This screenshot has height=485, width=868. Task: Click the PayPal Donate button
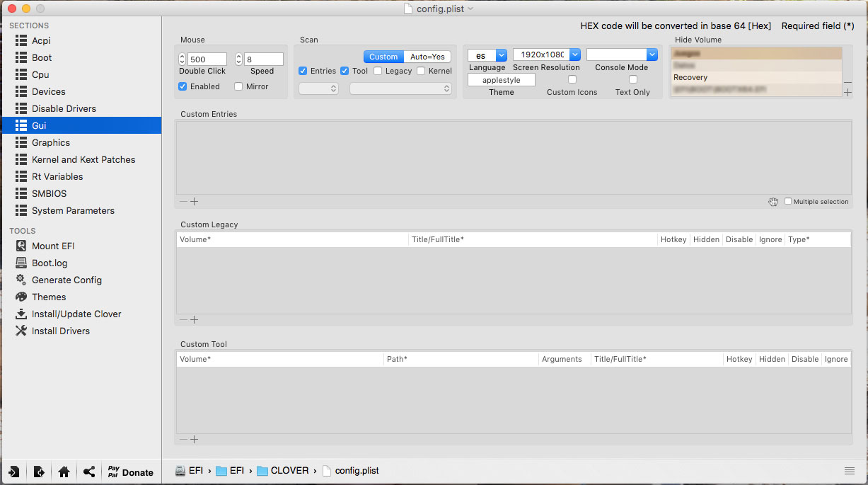[x=130, y=472]
